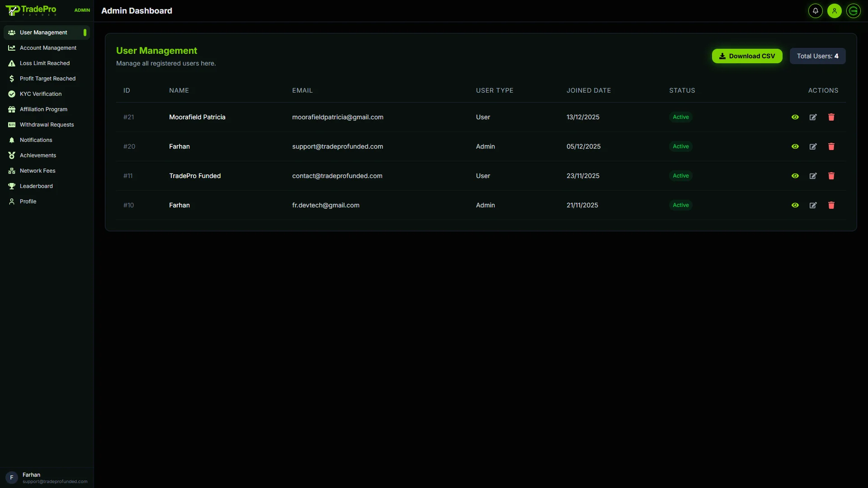Delete user with support@tradeprofunded.com email
Viewport: 868px width, 488px height.
pos(831,146)
